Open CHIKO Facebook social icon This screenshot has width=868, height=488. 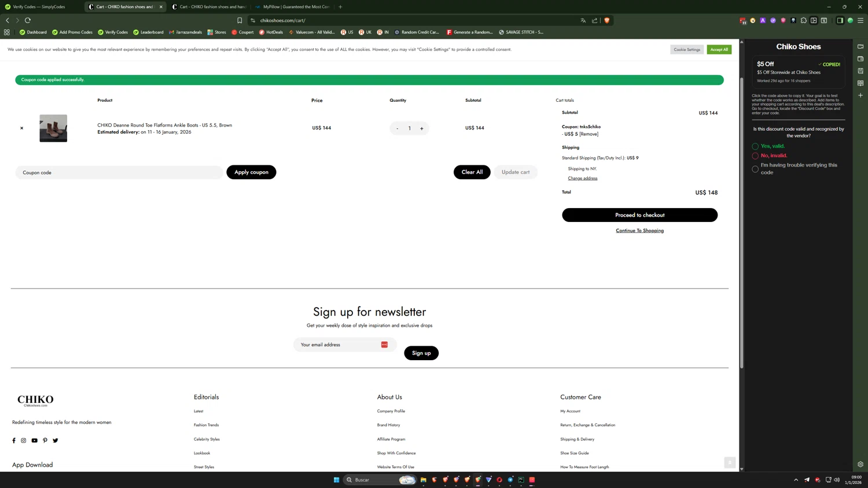coord(14,441)
